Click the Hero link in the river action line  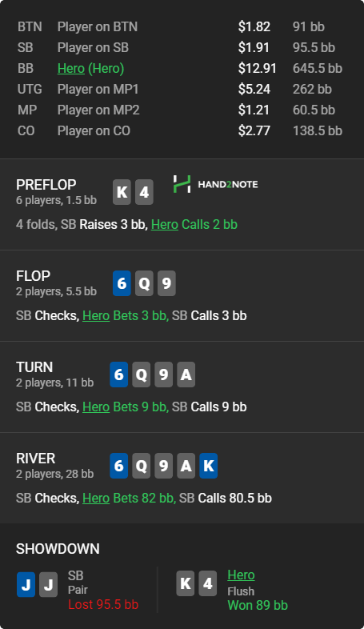[x=96, y=498]
